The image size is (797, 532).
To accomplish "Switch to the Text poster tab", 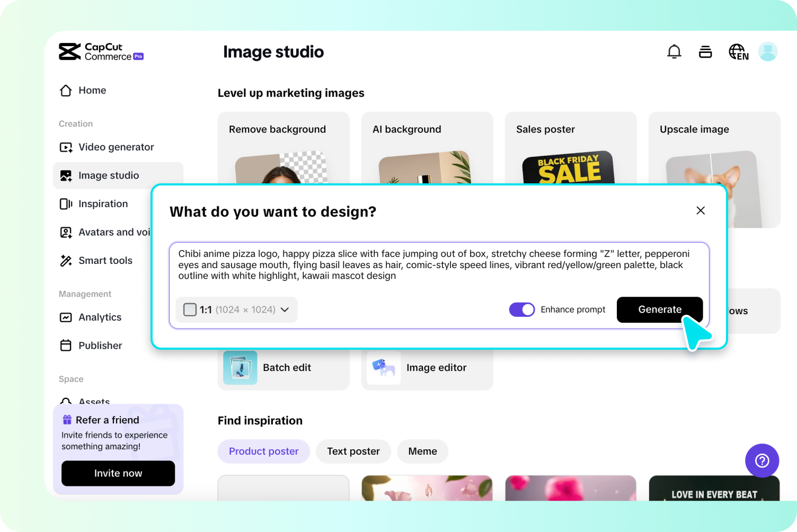I will (x=353, y=451).
